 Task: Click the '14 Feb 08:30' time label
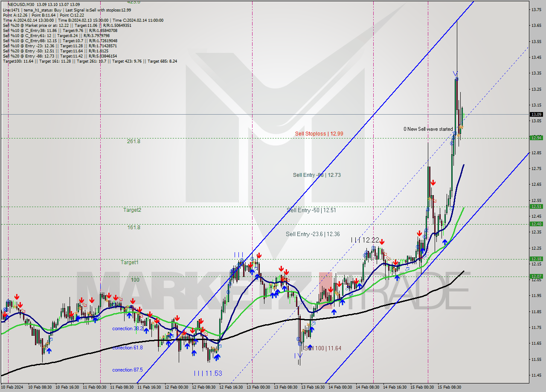[368, 387]
